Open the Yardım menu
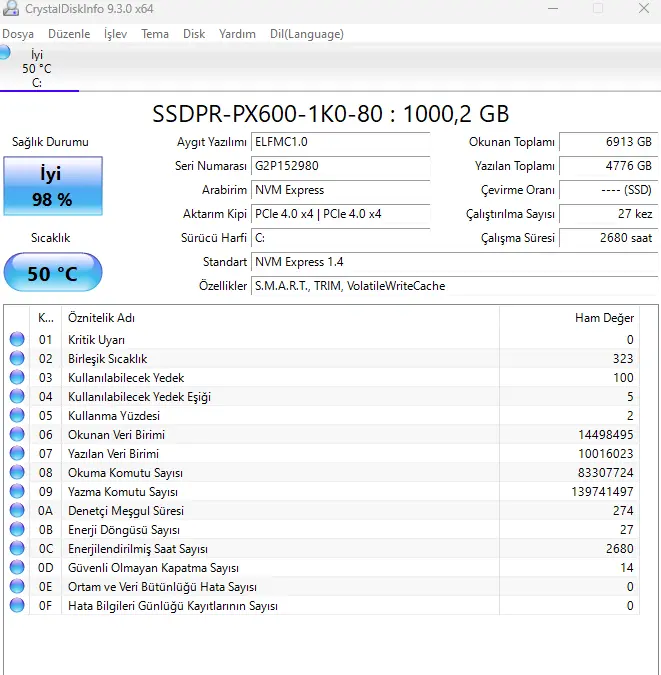Screen dimensions: 661x675 [237, 34]
